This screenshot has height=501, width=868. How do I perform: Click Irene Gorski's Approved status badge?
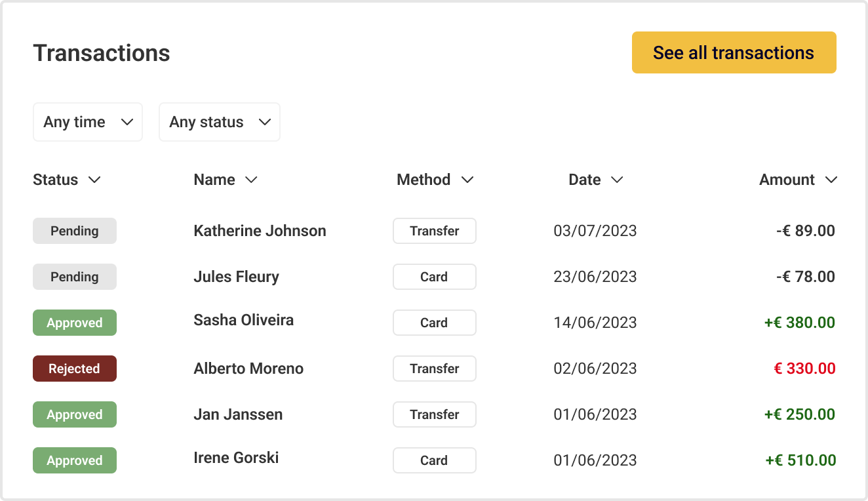coord(75,460)
